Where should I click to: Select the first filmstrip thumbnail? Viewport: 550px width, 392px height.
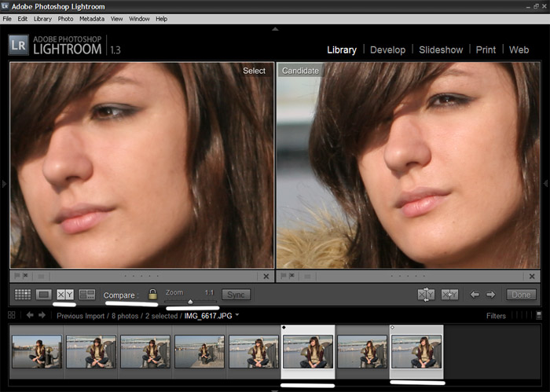(x=37, y=351)
